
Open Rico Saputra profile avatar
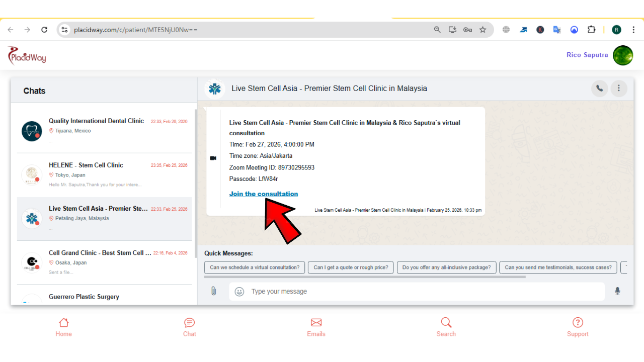point(622,55)
